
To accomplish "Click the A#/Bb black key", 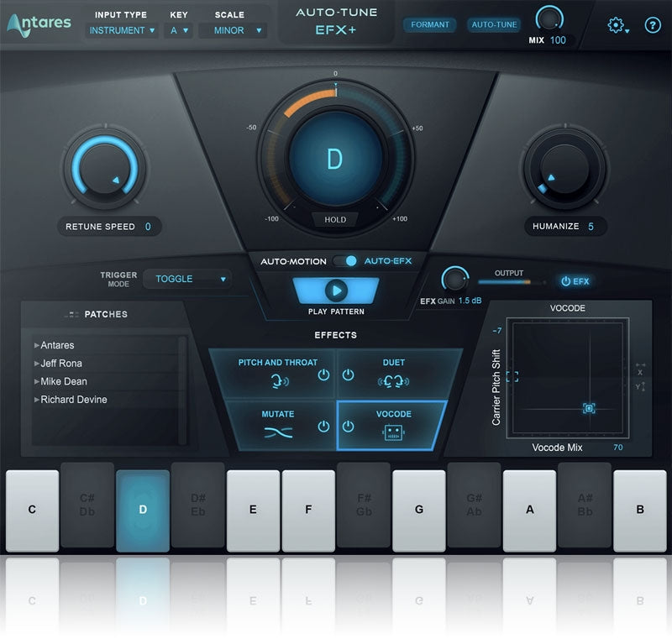I will pyautogui.click(x=585, y=505).
